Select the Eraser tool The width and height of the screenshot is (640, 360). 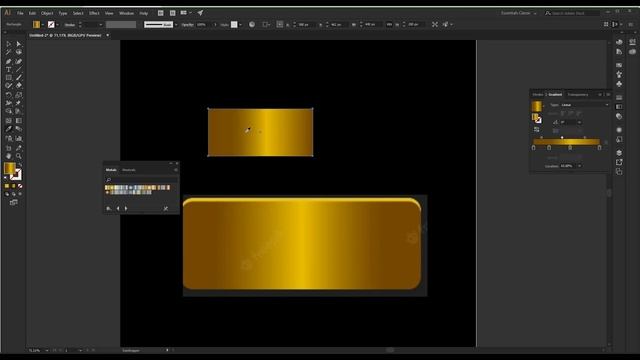(x=19, y=86)
